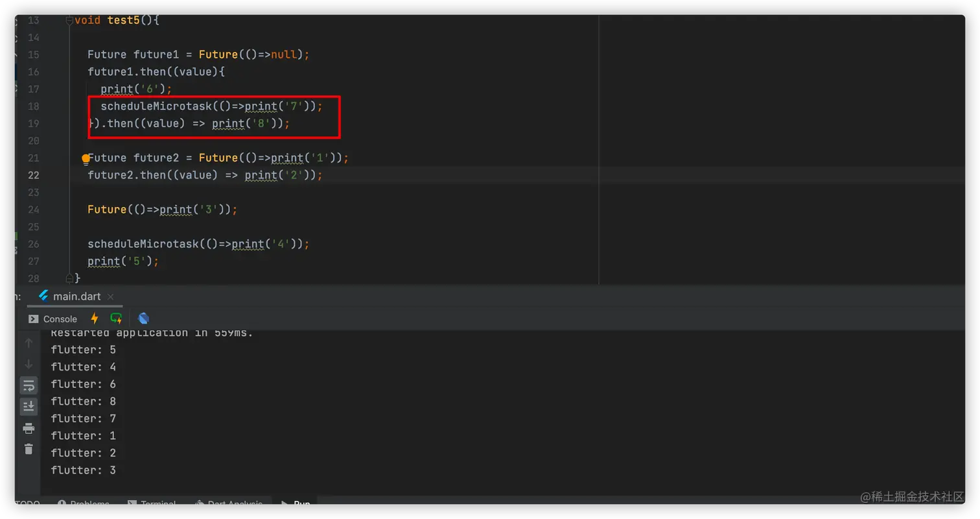Click line number 13 in the gutter
This screenshot has height=519, width=980.
[x=33, y=20]
